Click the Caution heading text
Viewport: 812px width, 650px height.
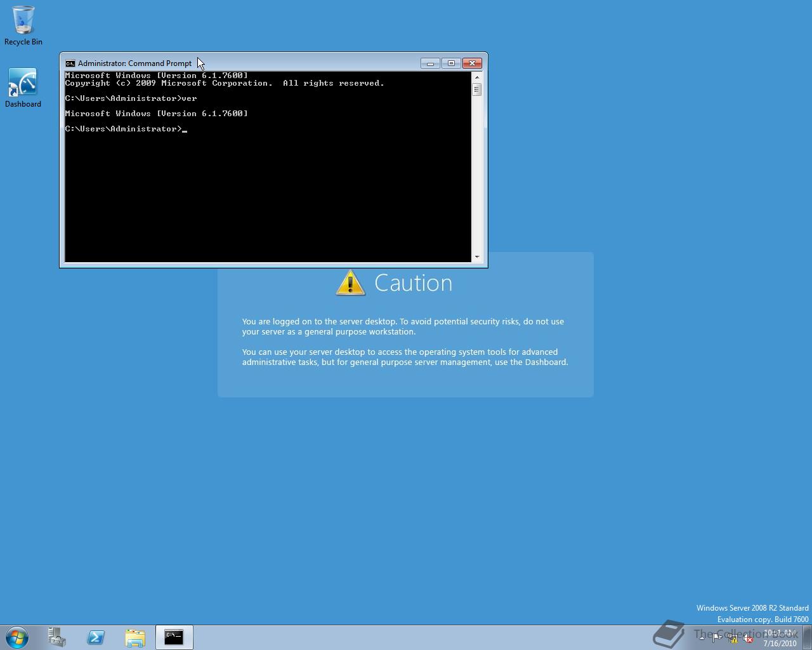click(x=413, y=283)
